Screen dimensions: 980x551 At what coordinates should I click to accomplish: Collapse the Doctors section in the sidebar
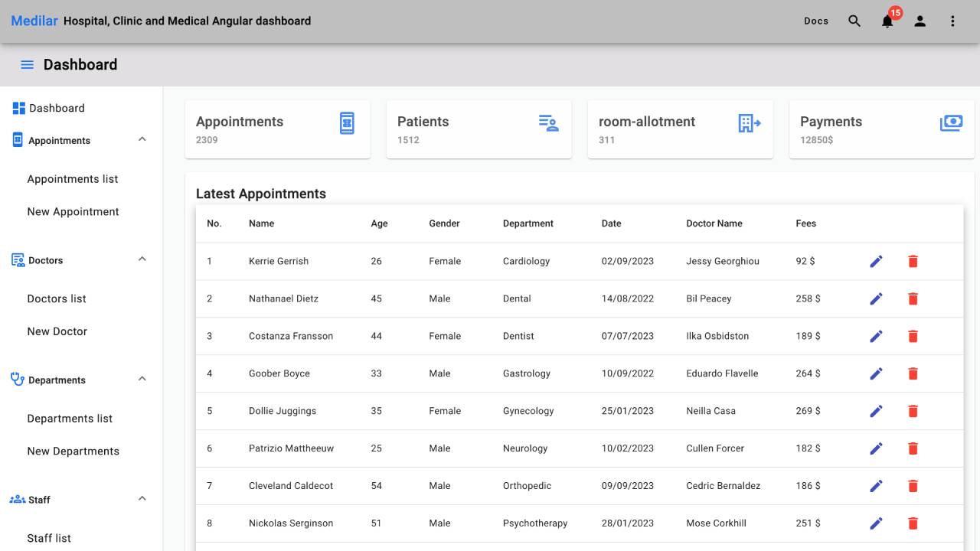(142, 259)
